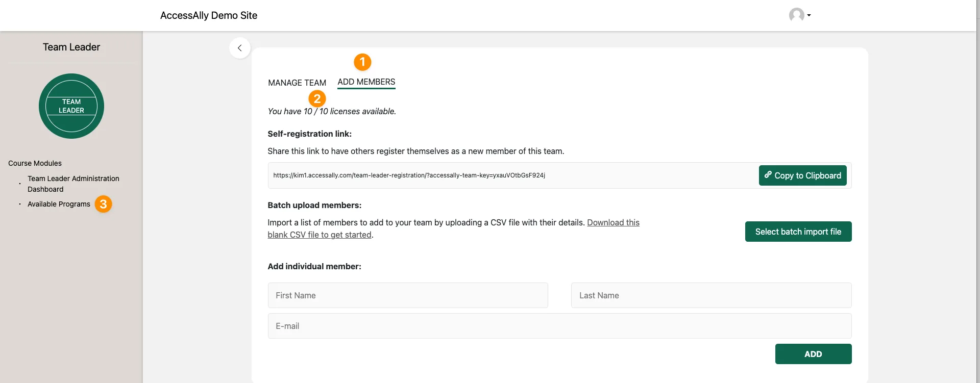
Task: Focus the Last Name field
Action: (710, 295)
